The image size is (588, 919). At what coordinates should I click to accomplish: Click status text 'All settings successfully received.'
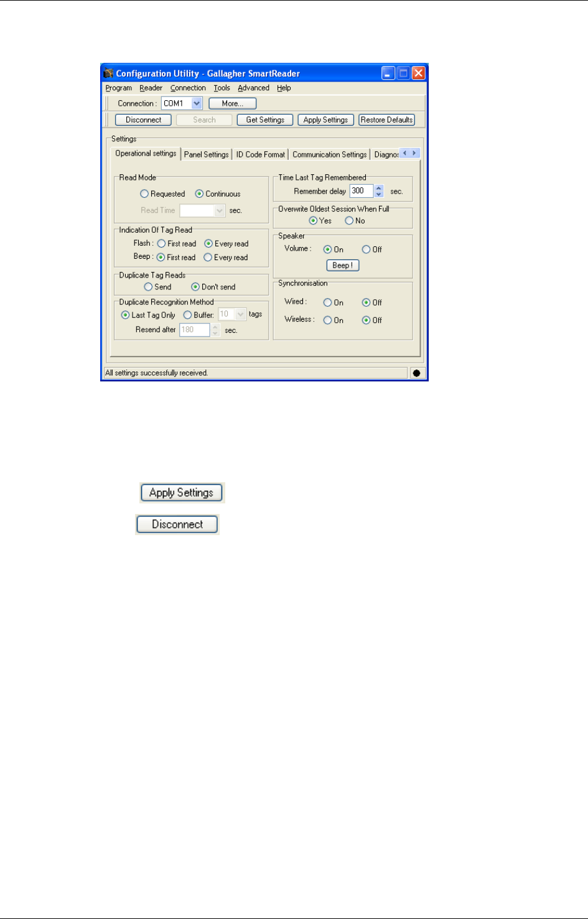(157, 373)
